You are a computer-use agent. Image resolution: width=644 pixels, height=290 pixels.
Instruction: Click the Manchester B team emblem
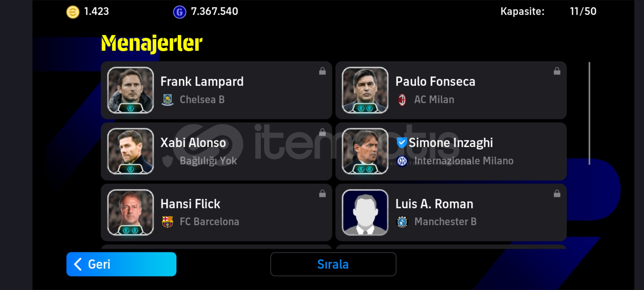coord(402,222)
